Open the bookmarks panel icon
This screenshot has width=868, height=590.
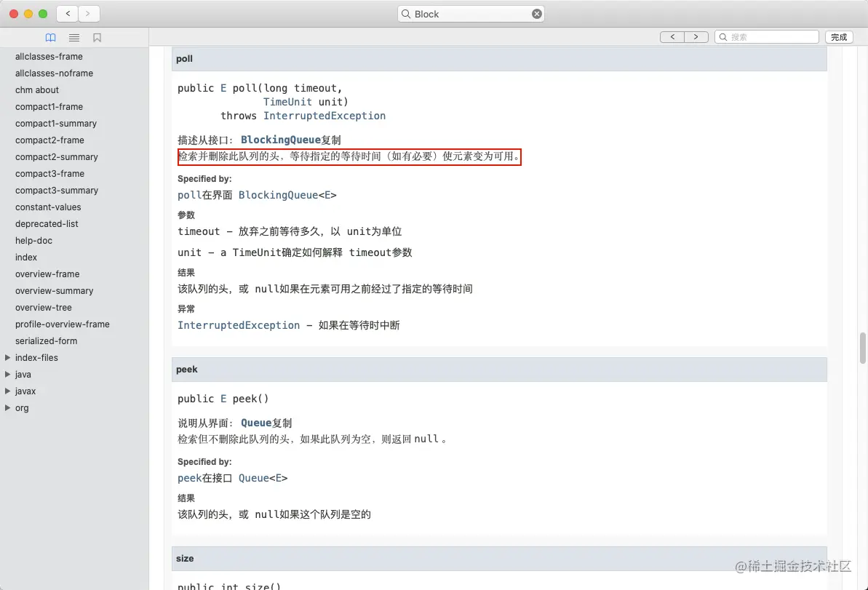point(97,37)
